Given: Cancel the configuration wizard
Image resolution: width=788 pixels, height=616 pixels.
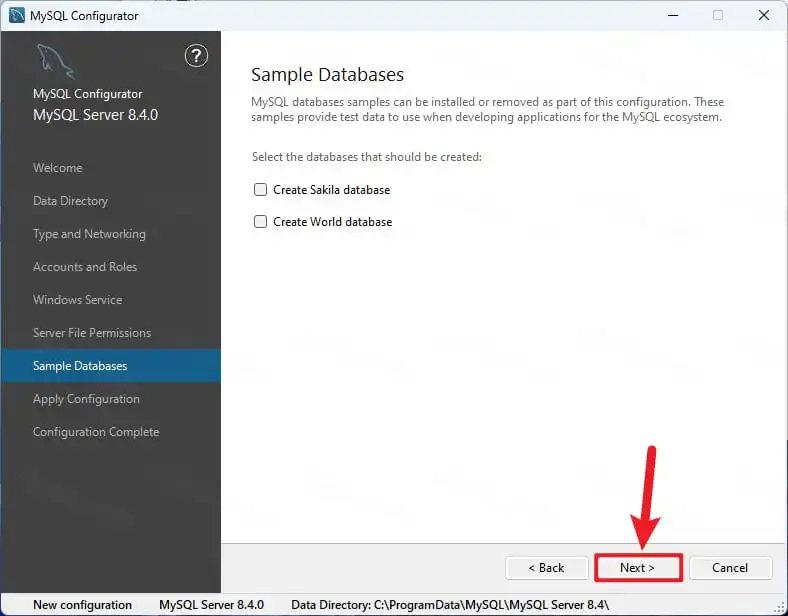Looking at the screenshot, I should coord(730,568).
